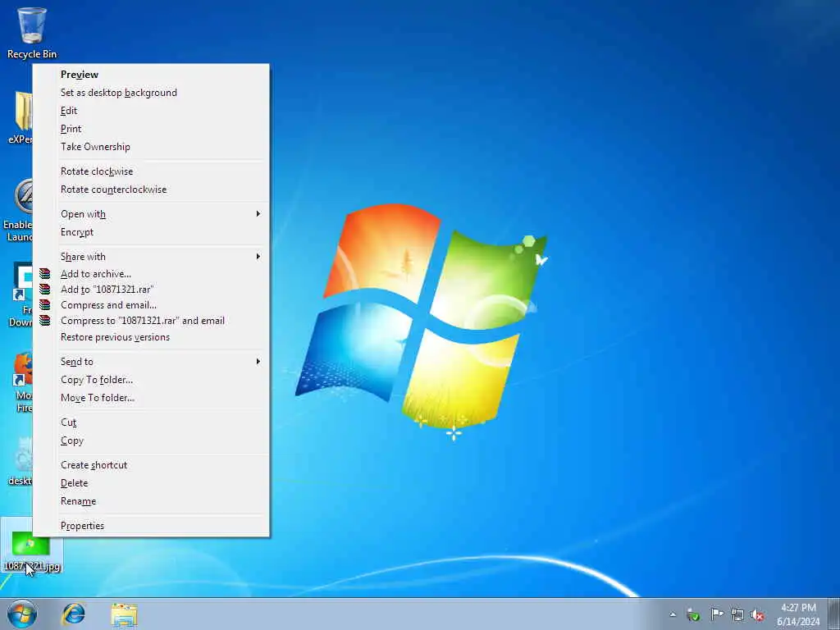Choose Compress and email...
The image size is (840, 630).
pyautogui.click(x=151, y=305)
